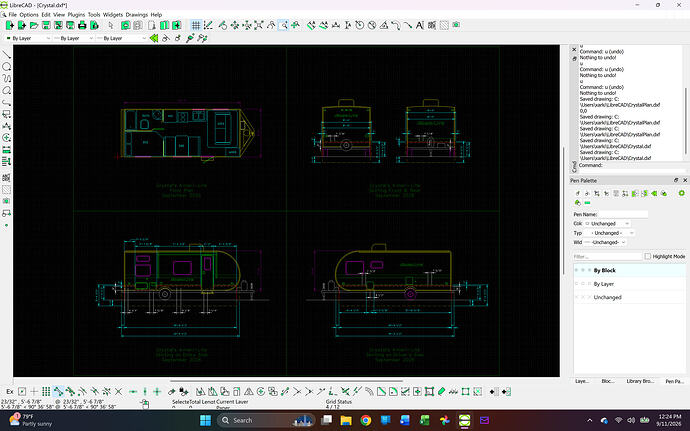Screen dimensions: 690x431
Task: Switch to the Library Browser tab
Action: pyautogui.click(x=640, y=381)
